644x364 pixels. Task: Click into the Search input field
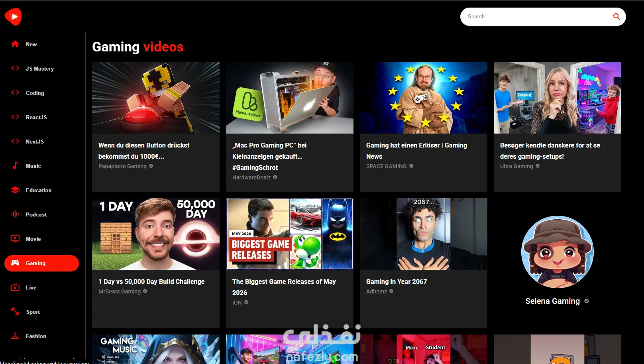coord(536,17)
